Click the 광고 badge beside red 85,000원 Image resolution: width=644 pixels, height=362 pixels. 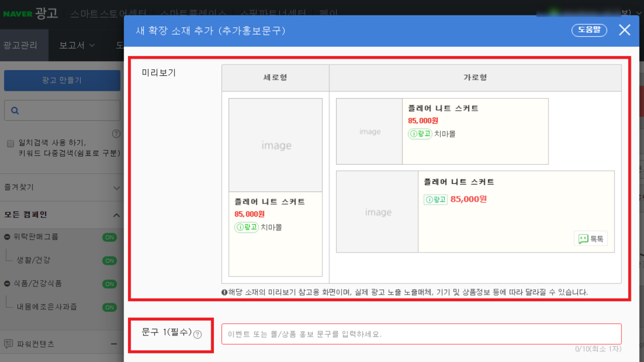click(x=435, y=200)
